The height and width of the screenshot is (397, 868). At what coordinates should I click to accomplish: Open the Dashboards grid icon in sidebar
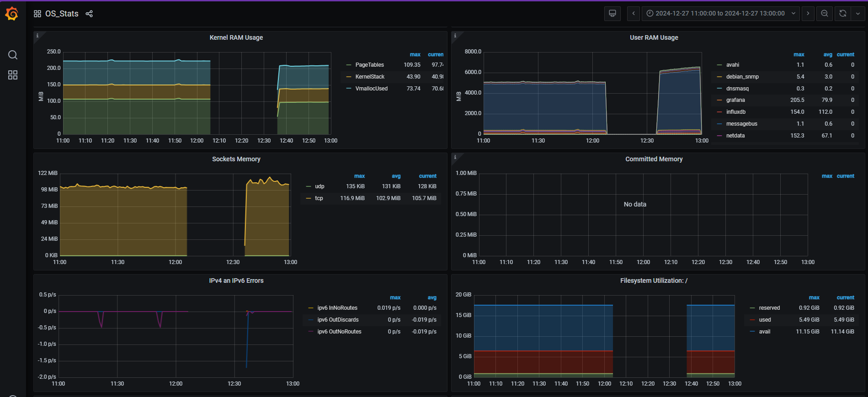coord(13,75)
